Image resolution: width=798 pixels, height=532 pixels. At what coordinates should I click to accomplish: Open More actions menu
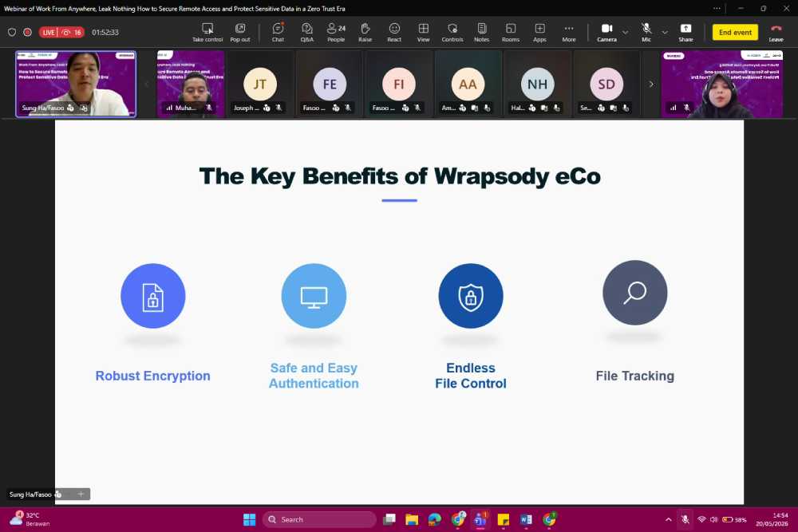tap(569, 33)
